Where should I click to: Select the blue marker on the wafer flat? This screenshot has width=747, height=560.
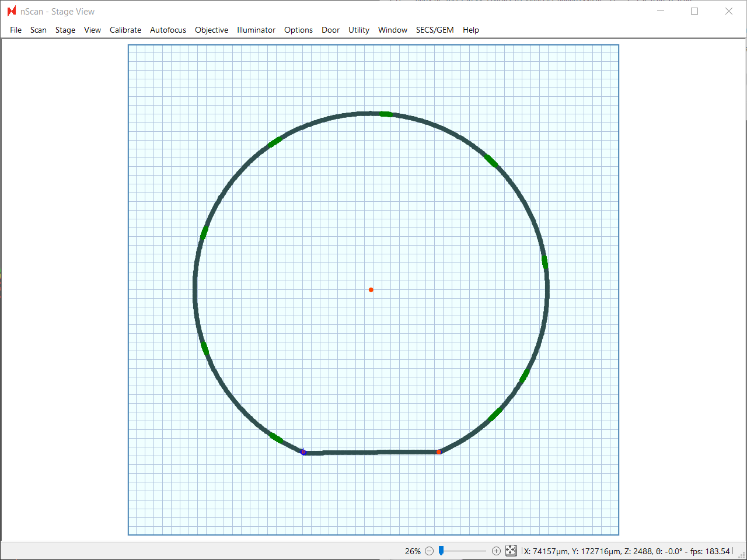point(303,452)
